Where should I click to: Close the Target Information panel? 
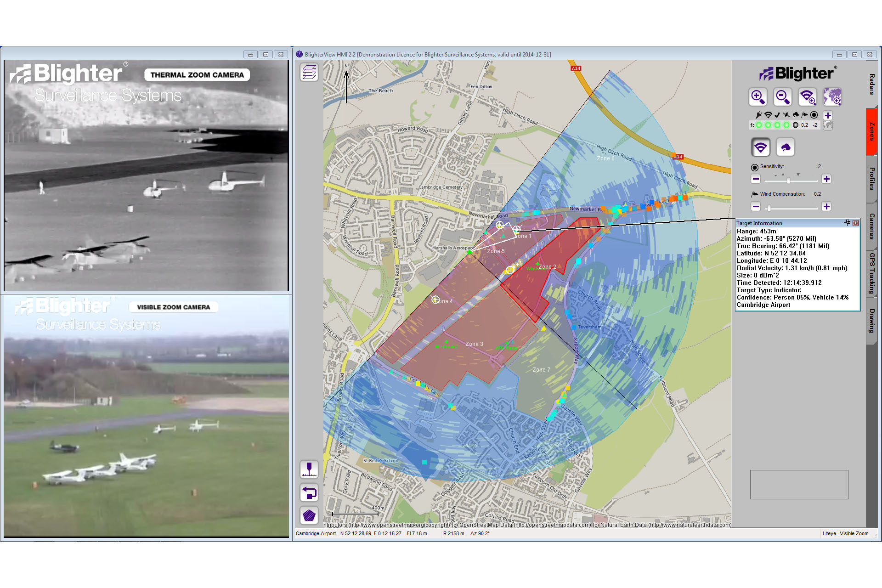pyautogui.click(x=856, y=223)
